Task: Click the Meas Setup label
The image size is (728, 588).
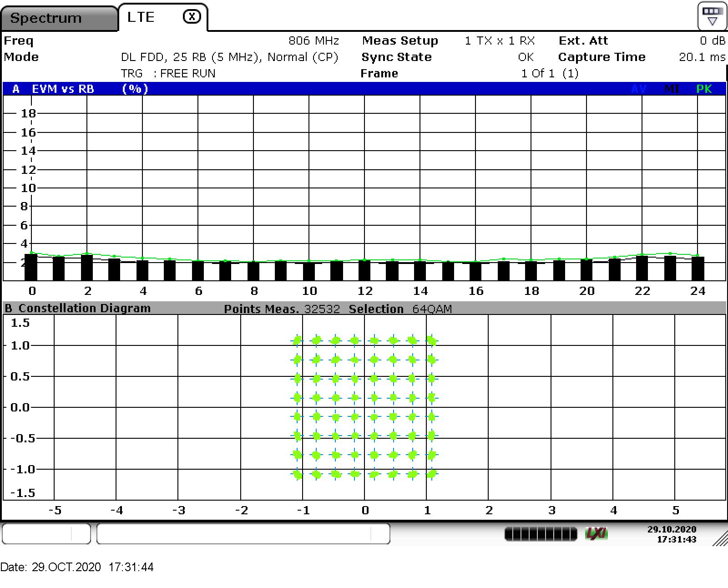Action: [400, 41]
